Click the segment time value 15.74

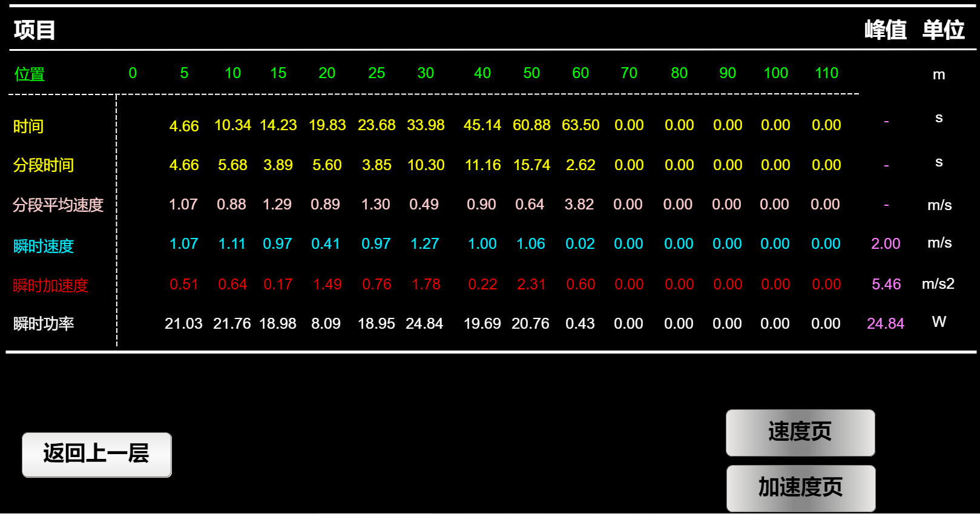pyautogui.click(x=531, y=165)
